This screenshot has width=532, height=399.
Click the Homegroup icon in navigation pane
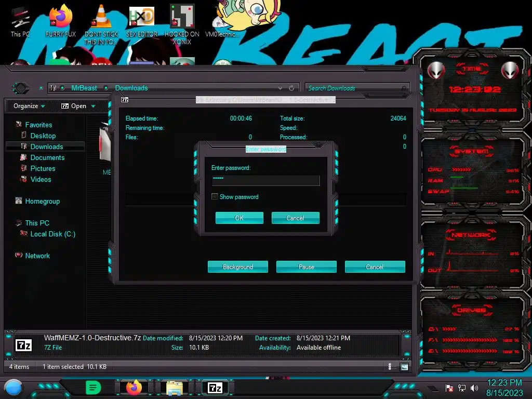tap(19, 201)
